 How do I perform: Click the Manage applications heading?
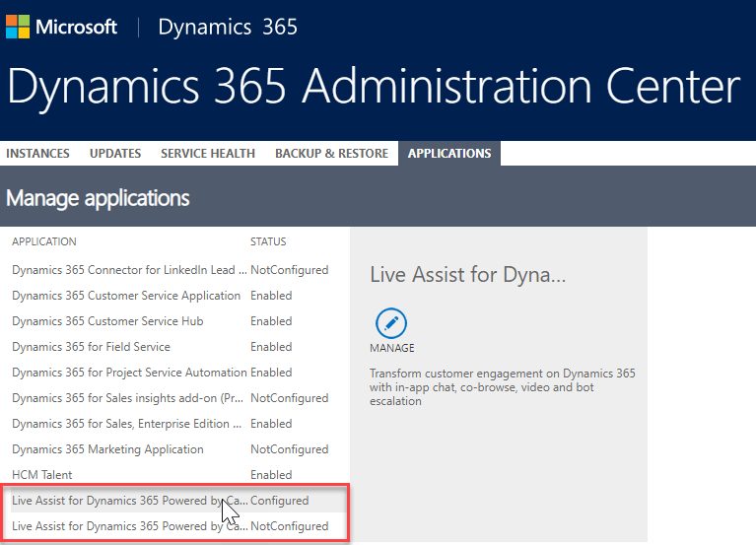point(98,198)
